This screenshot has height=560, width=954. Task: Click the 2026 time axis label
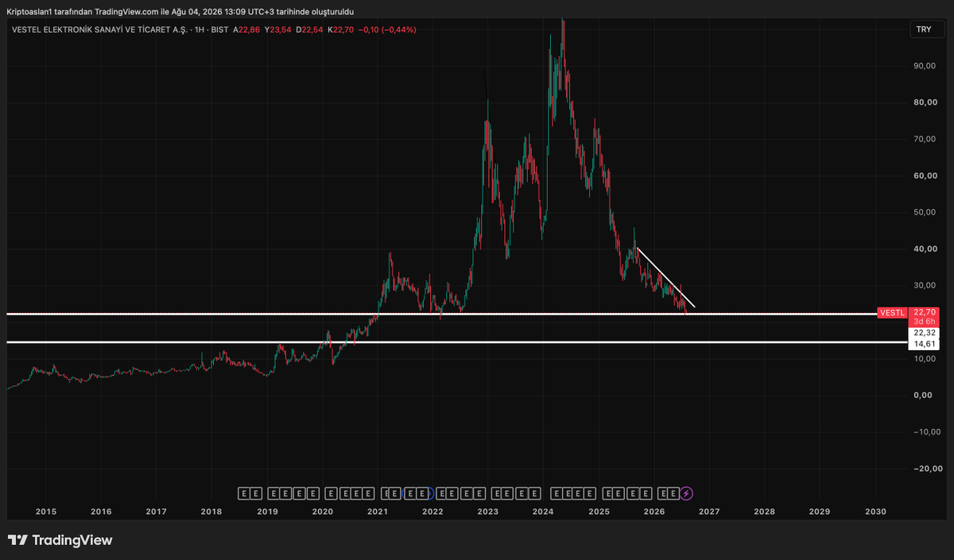653,512
